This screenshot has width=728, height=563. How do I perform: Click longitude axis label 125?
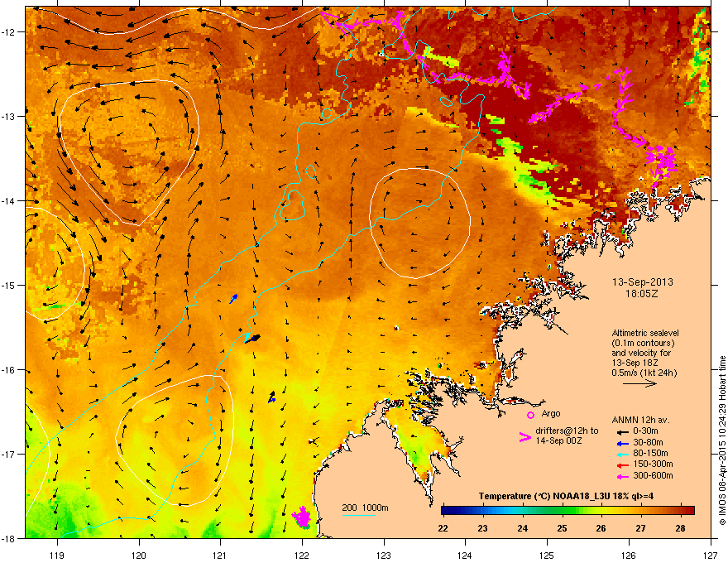(x=547, y=555)
